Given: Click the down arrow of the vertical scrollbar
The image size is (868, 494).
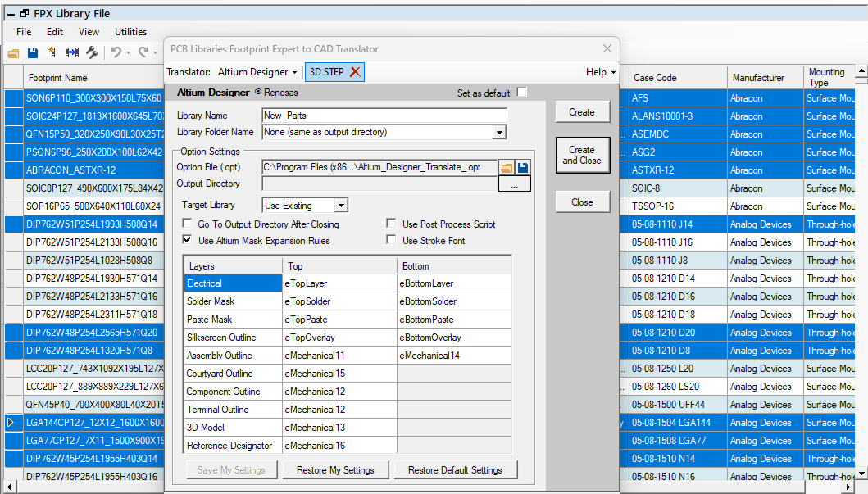Looking at the screenshot, I should [861, 474].
